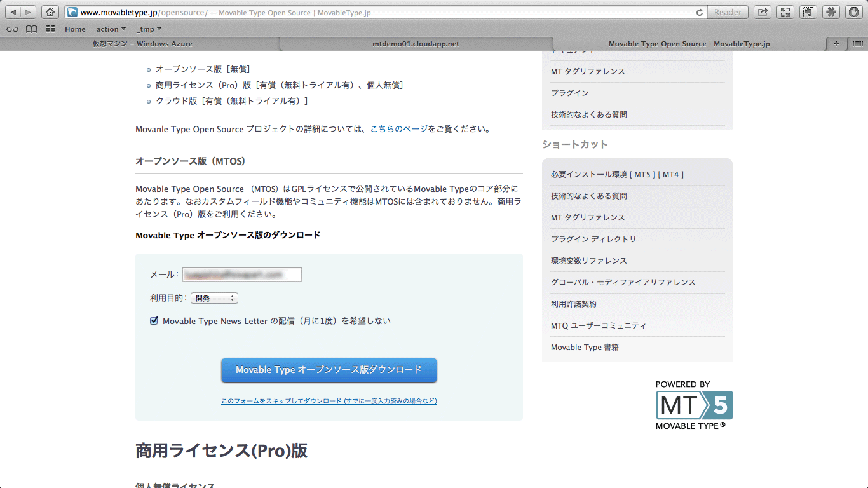The height and width of the screenshot is (488, 868).
Task: Open the Share menu icon in toolbar
Action: (763, 12)
